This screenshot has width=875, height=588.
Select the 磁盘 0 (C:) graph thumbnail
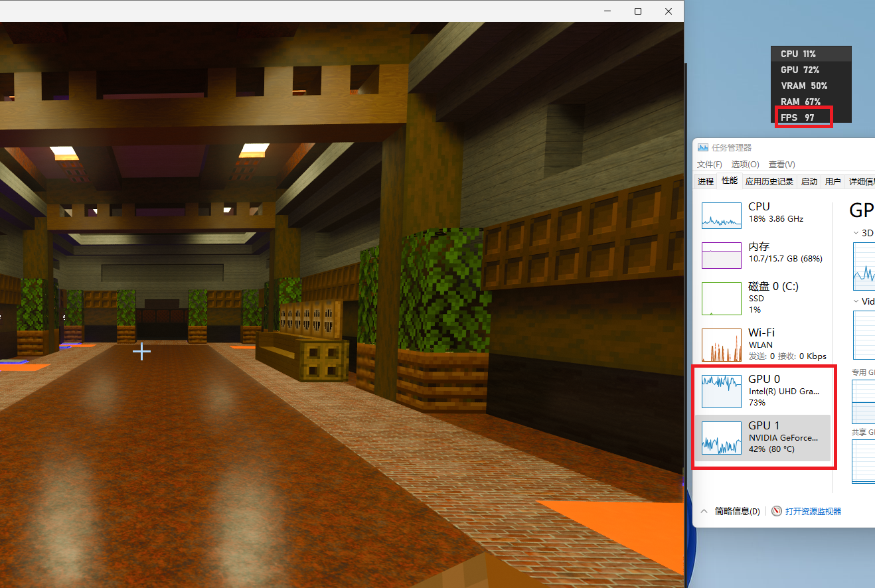pyautogui.click(x=722, y=298)
